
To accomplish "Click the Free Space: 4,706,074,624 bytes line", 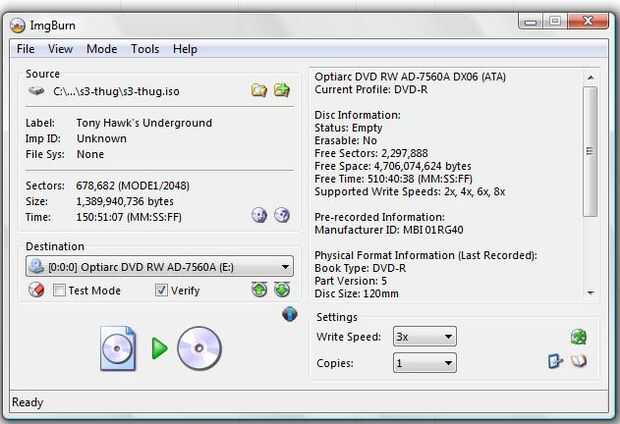I will 393,166.
